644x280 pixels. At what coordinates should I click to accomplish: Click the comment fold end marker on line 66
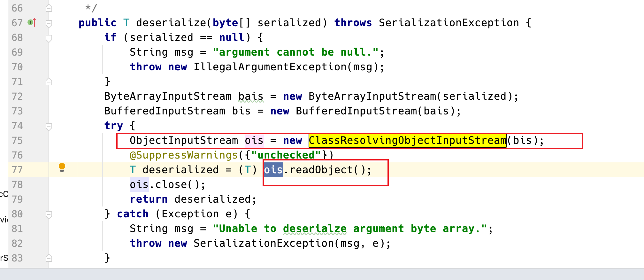[x=49, y=8]
